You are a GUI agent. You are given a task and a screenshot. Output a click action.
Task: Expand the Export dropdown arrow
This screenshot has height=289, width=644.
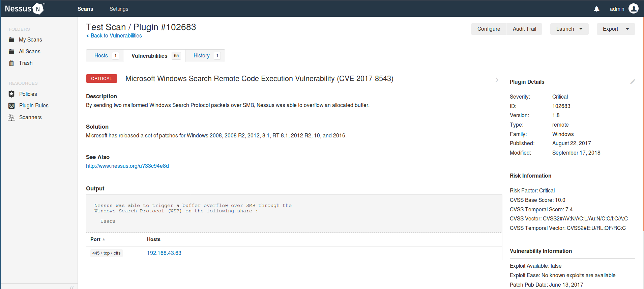[x=627, y=29]
